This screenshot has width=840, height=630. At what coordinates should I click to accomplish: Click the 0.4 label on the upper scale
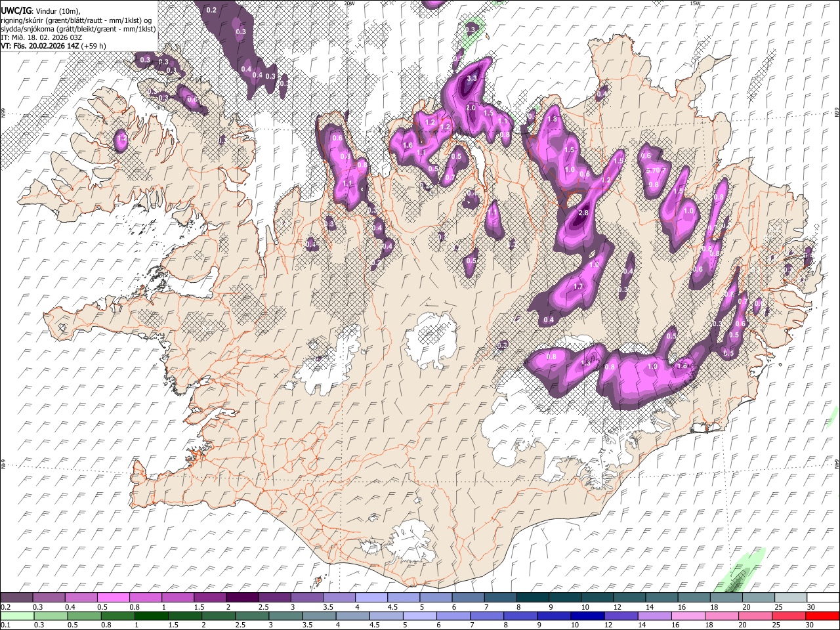tap(70, 607)
